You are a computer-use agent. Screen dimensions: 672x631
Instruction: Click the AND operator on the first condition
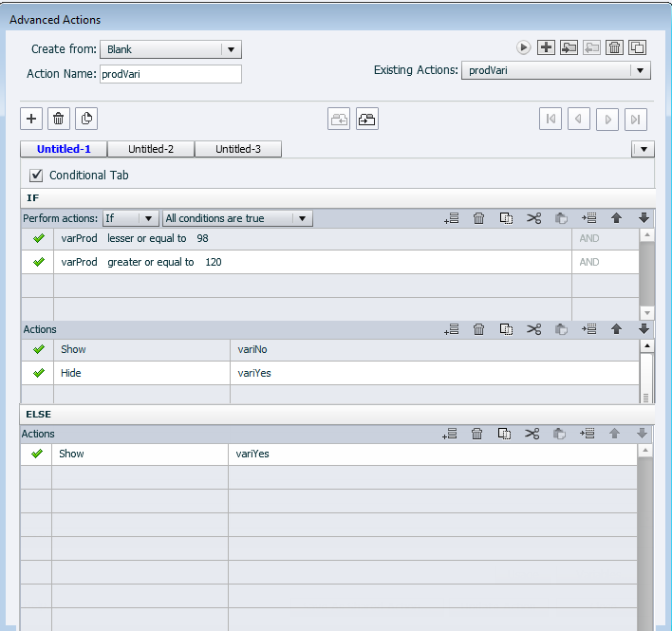tap(589, 239)
